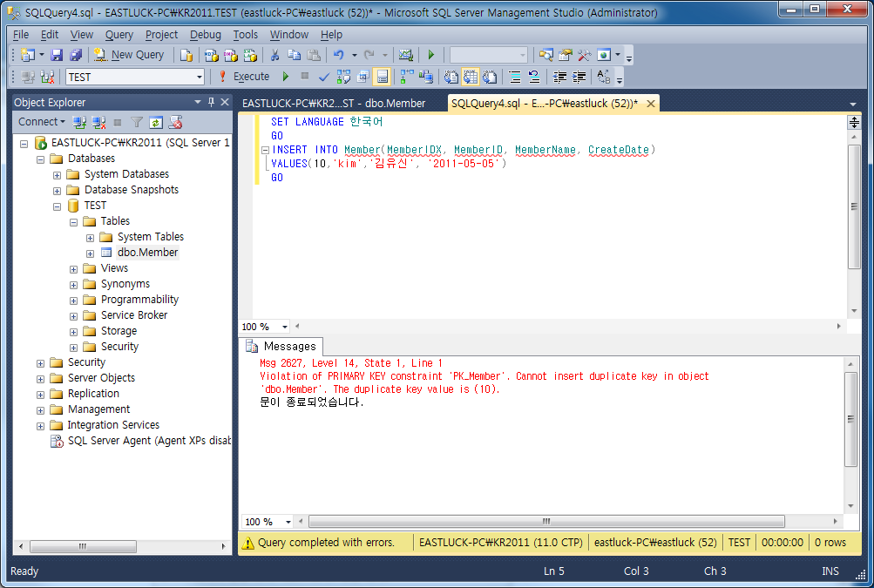Select the Integration Services folder
This screenshot has width=874, height=588.
pyautogui.click(x=113, y=425)
